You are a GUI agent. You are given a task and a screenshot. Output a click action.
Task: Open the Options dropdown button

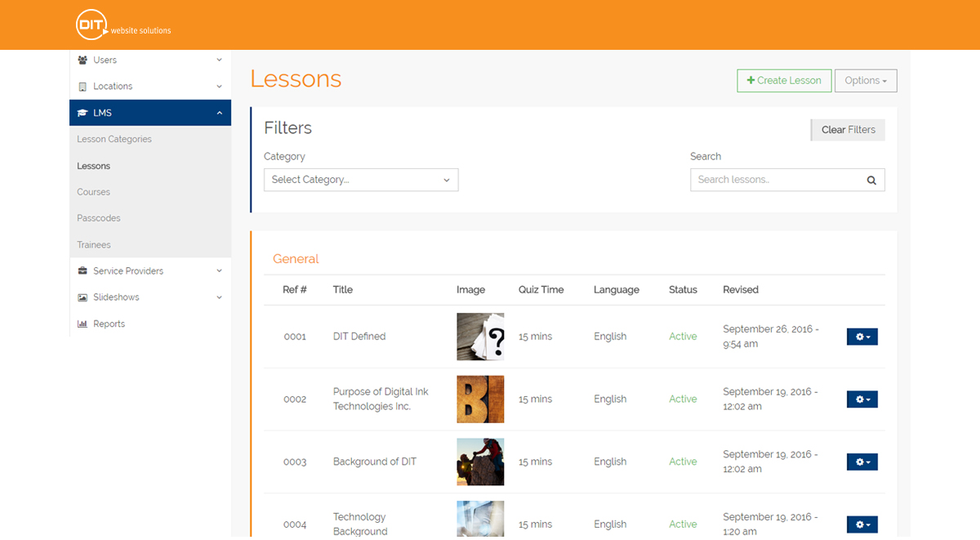866,80
